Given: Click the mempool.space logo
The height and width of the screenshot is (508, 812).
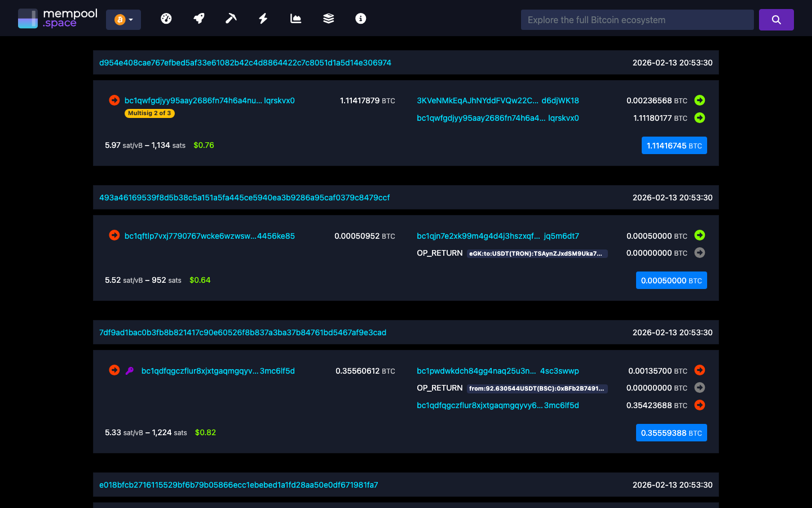Looking at the screenshot, I should point(57,18).
